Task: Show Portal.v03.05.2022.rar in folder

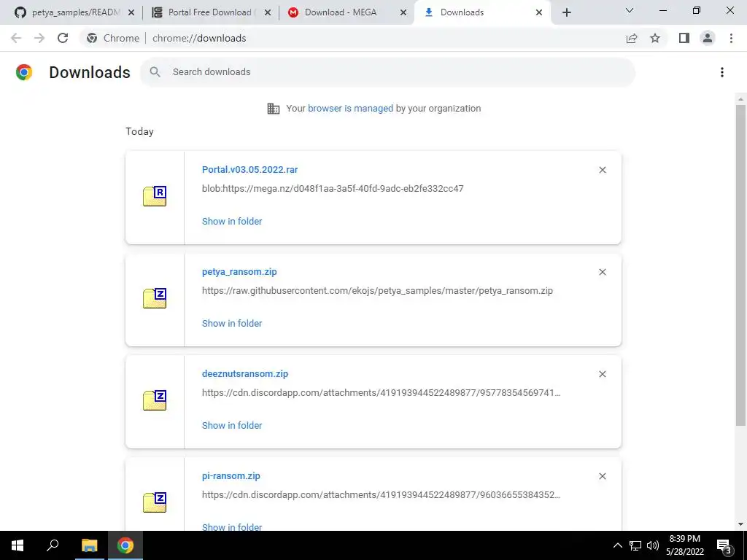Action: tap(232, 221)
